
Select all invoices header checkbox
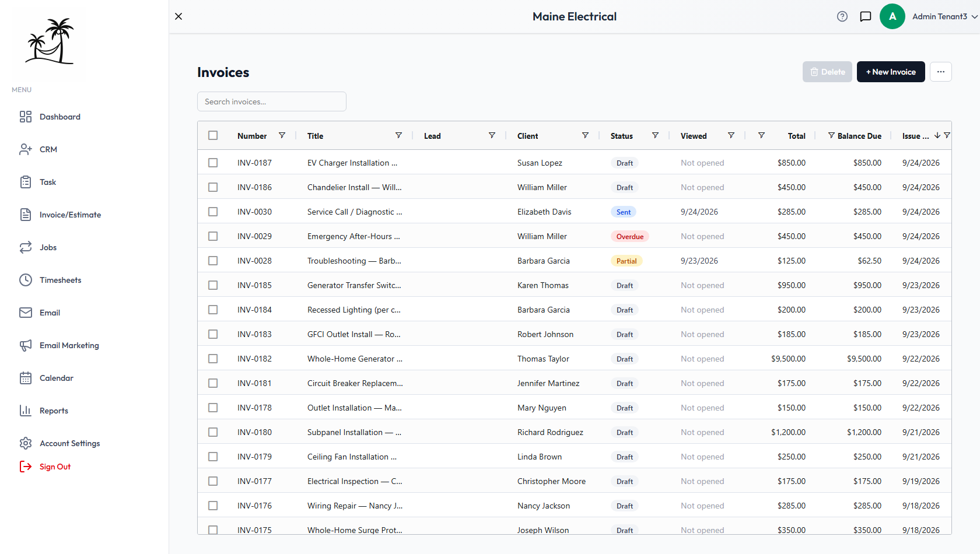pos(213,135)
